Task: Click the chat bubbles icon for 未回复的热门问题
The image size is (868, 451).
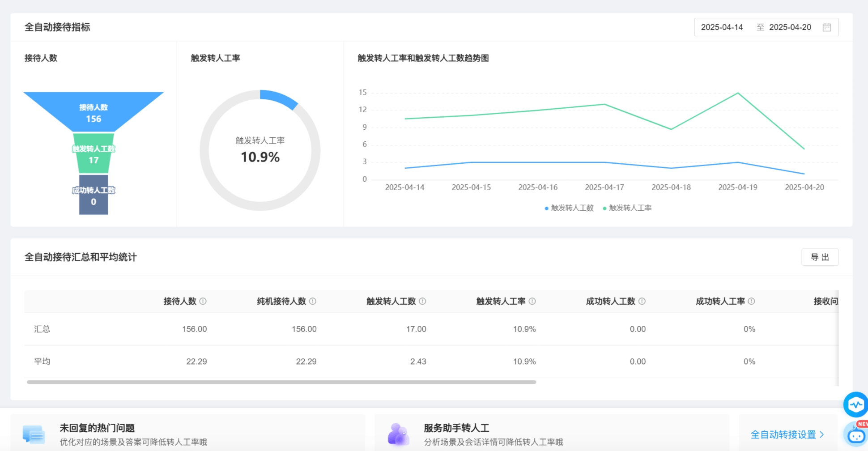Action: [34, 434]
